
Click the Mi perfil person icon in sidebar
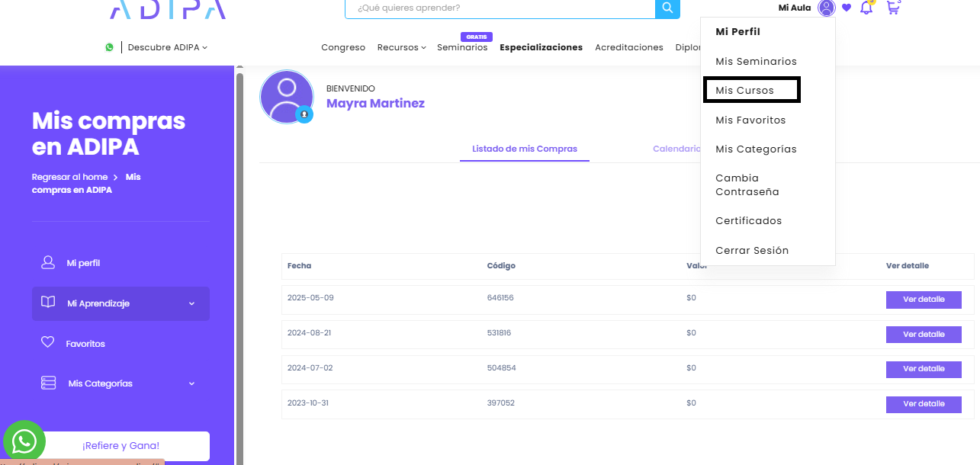point(48,263)
